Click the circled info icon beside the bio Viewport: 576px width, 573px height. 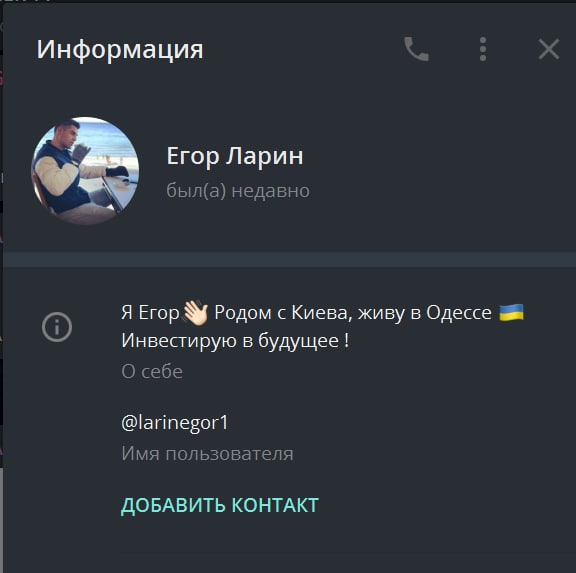[x=57, y=327]
